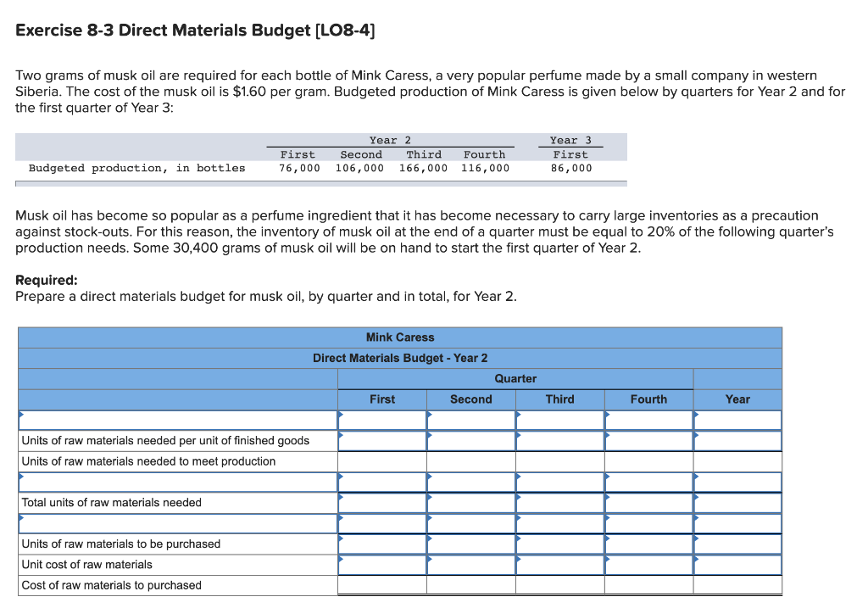Click the Year cell for unit cost of raw materials
The height and width of the screenshot is (608, 868).
click(x=737, y=564)
